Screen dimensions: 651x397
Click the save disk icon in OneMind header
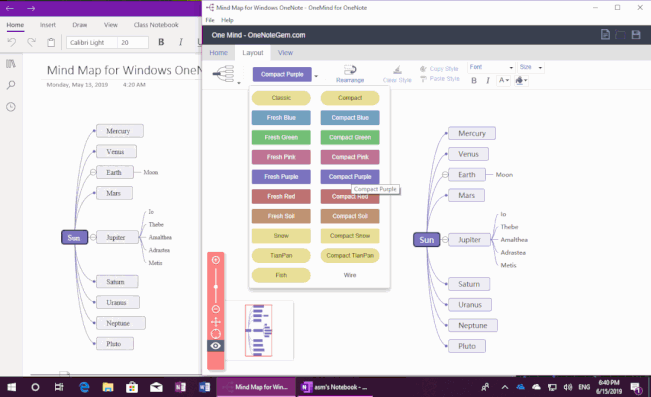pos(636,34)
